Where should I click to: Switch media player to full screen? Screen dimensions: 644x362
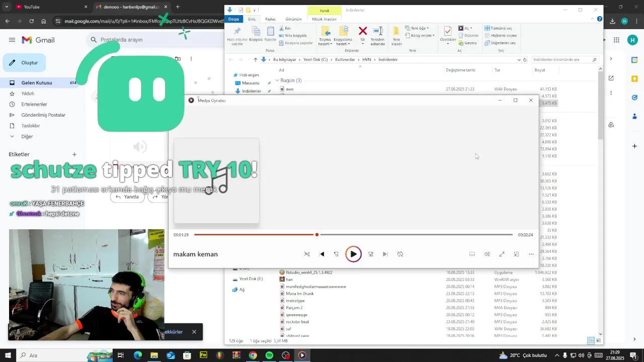tap(502, 254)
